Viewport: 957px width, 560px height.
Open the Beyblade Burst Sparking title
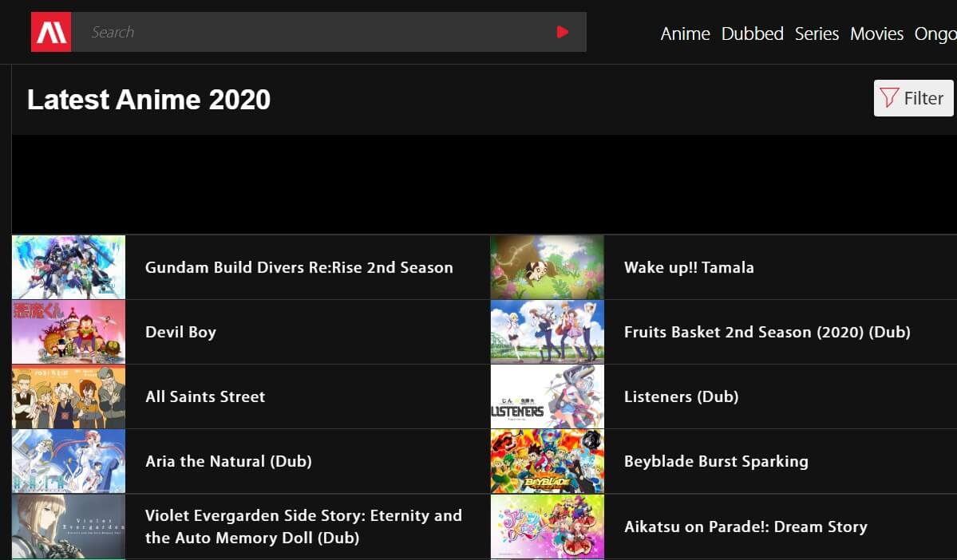(716, 461)
